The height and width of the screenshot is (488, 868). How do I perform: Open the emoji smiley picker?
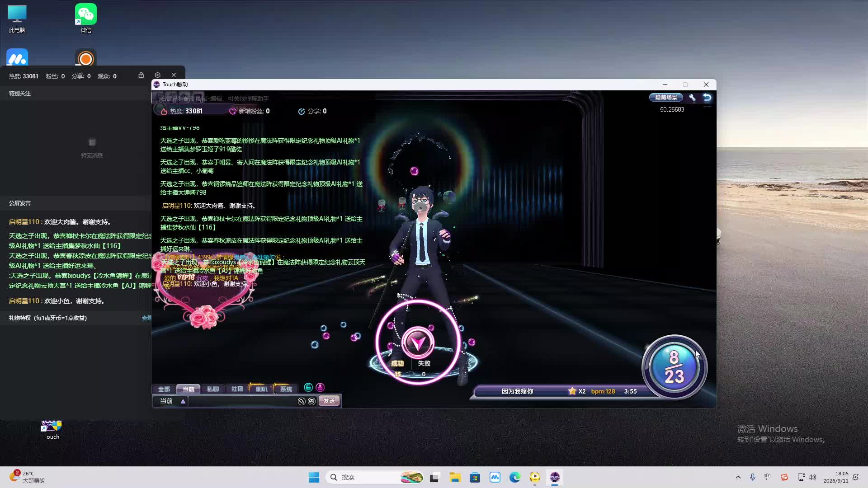click(311, 401)
